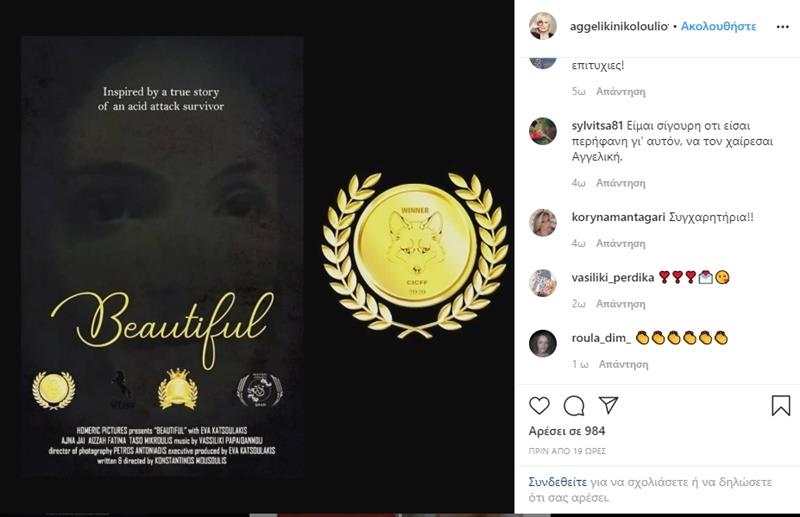Viewport: 800px width, 517px height.
Task: Open the Beautiful movie poster image
Action: pos(162,258)
